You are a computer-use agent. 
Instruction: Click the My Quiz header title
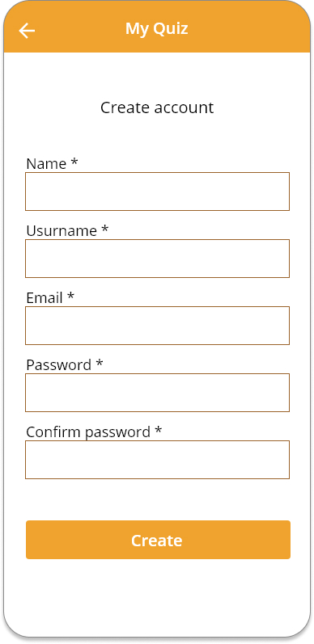(157, 29)
